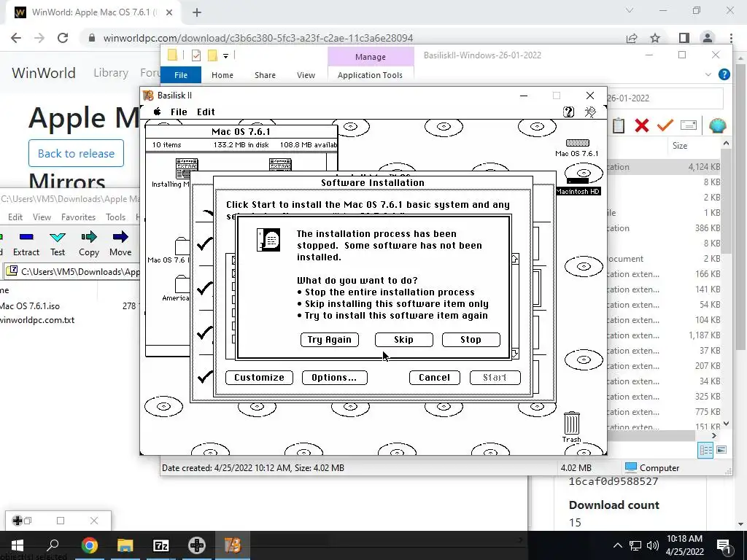Image resolution: width=747 pixels, height=560 pixels.
Task: Open the Apple menu in Basilisk II
Action: pos(158,112)
